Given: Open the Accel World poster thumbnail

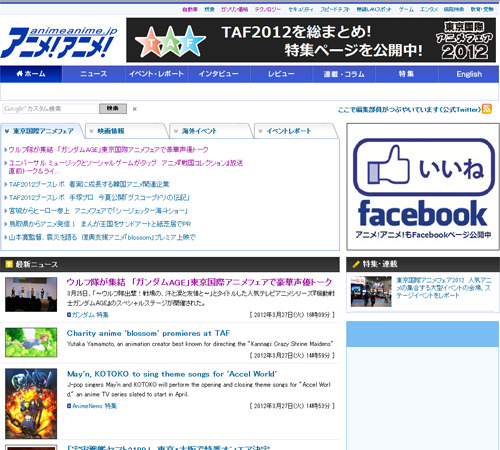Looking at the screenshot, I should 31,404.
